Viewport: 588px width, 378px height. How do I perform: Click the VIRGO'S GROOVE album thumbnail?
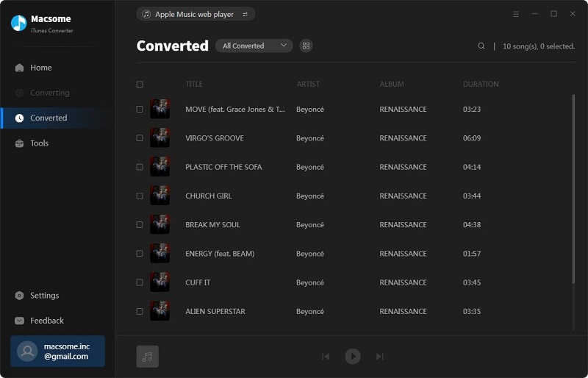pos(159,138)
